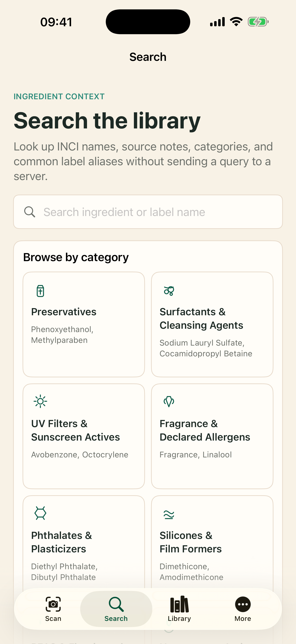Tap the UV Filters sun icon
Image resolution: width=296 pixels, height=644 pixels.
(40, 401)
